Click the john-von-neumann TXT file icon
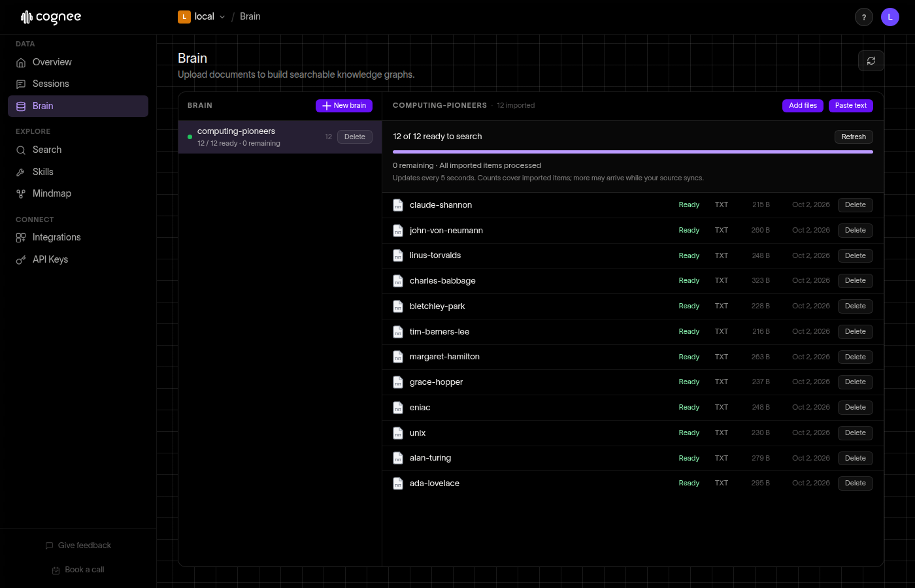915x588 pixels. (x=398, y=231)
